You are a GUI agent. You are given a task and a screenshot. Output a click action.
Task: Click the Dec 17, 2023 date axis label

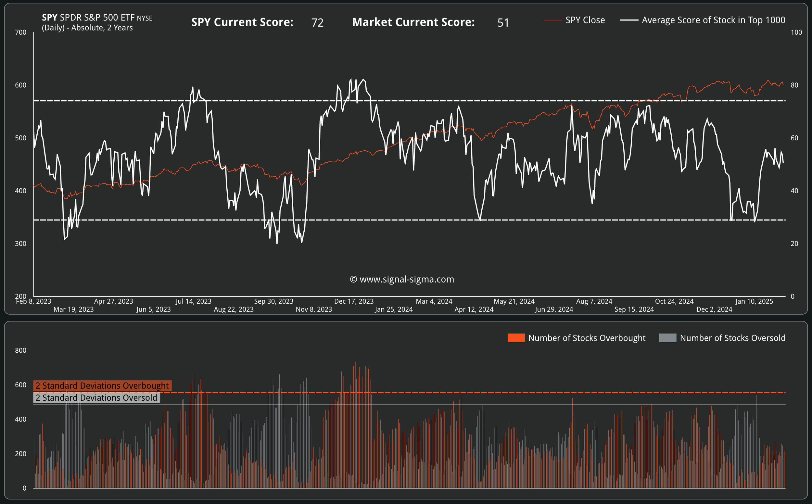tap(354, 301)
